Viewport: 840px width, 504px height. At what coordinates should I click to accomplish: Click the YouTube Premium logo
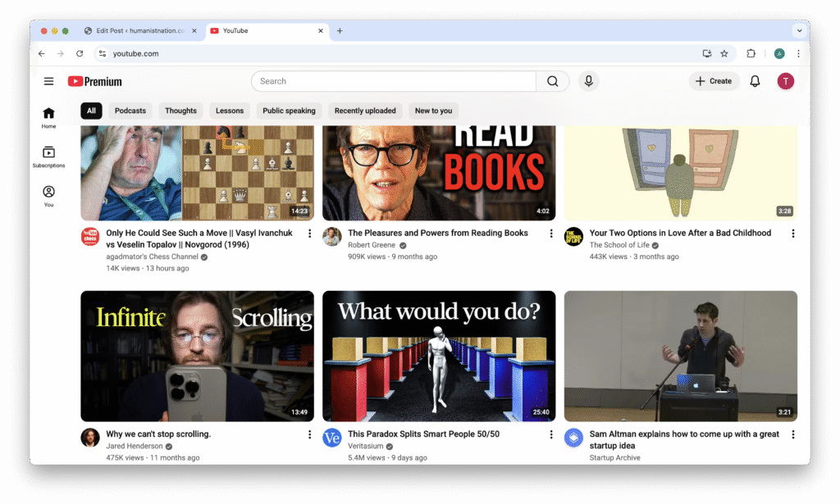[x=95, y=81]
